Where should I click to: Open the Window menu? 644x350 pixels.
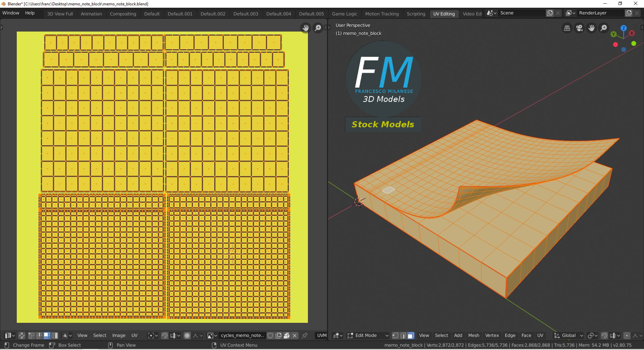tap(11, 13)
